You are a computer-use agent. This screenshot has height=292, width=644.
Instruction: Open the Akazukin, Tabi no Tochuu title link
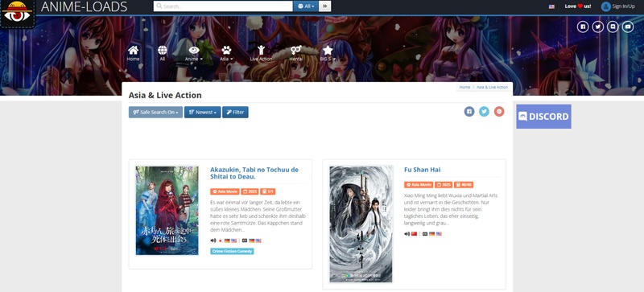tap(254, 173)
